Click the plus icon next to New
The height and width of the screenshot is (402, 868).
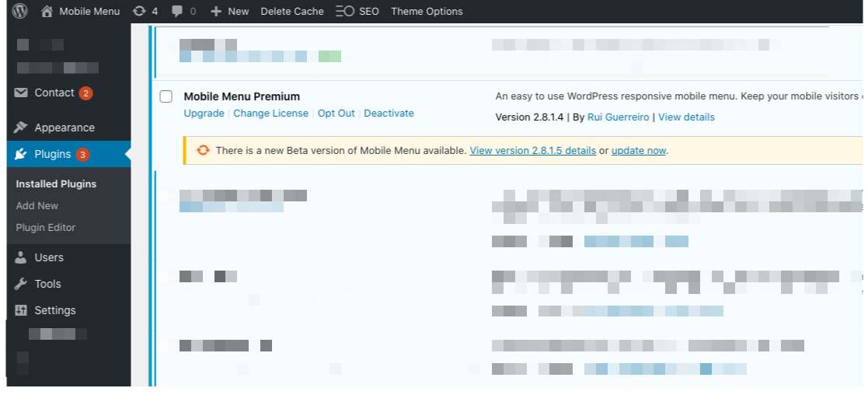217,11
